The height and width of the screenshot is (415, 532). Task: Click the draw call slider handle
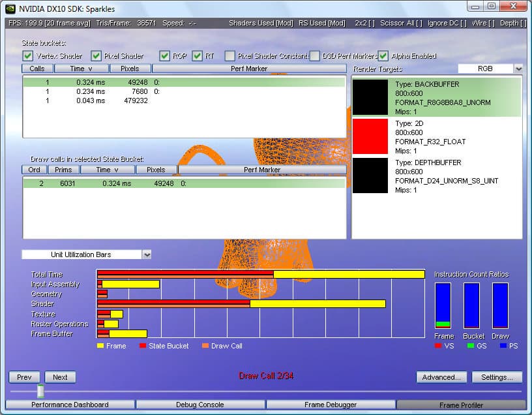coord(40,391)
